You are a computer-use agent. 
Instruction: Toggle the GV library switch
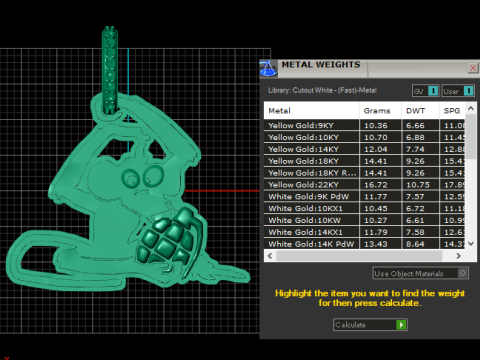pos(426,91)
